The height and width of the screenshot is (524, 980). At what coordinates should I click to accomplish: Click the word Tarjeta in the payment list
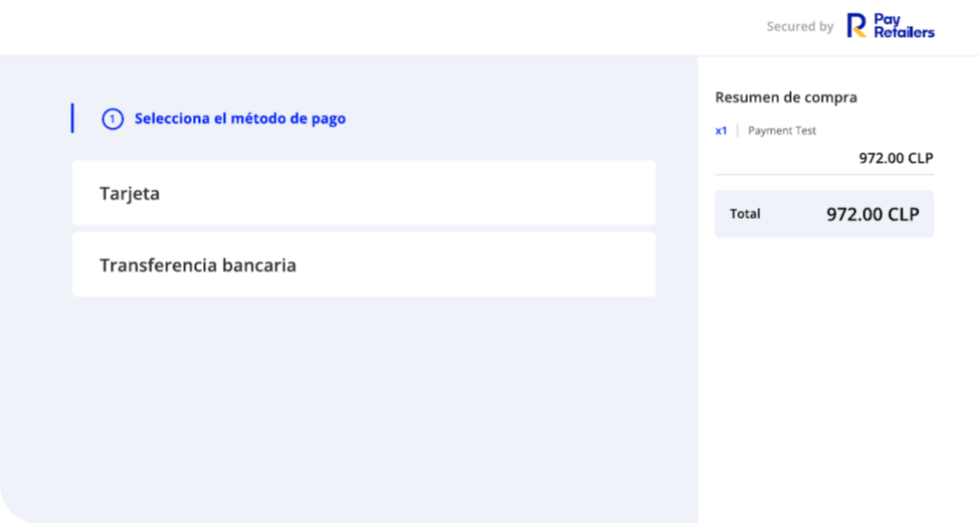(x=130, y=194)
